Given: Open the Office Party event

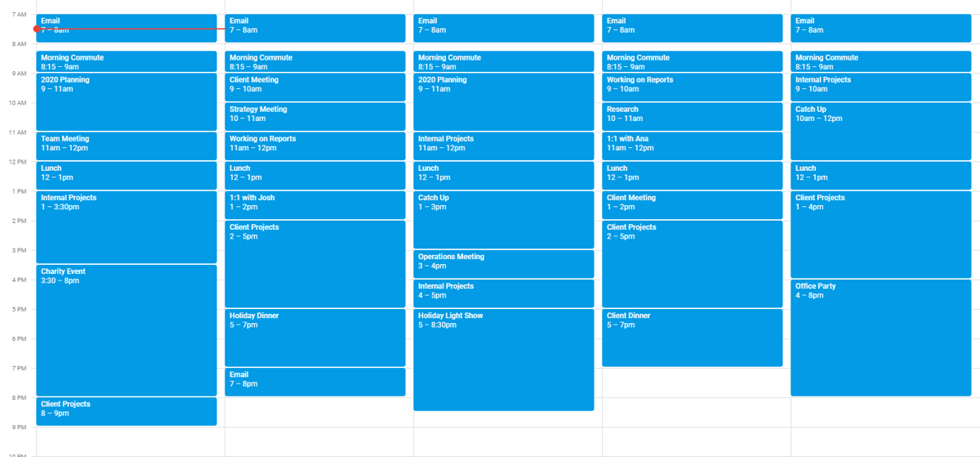Looking at the screenshot, I should pyautogui.click(x=880, y=337).
